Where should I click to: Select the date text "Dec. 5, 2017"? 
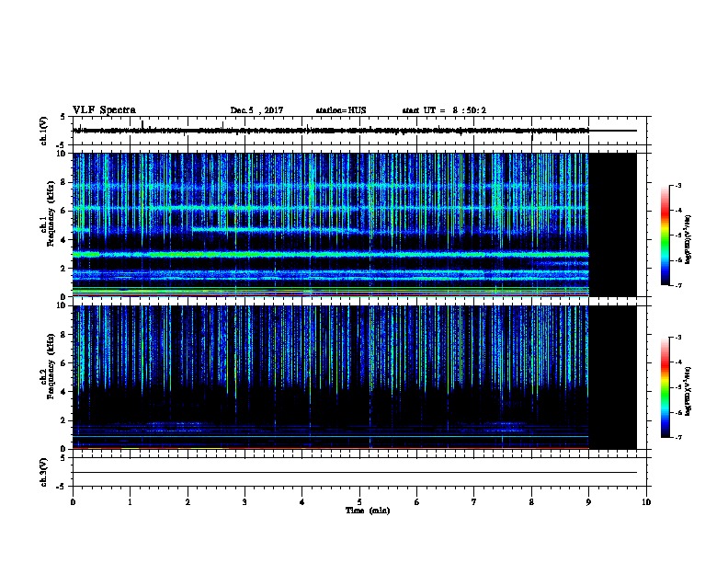click(256, 110)
